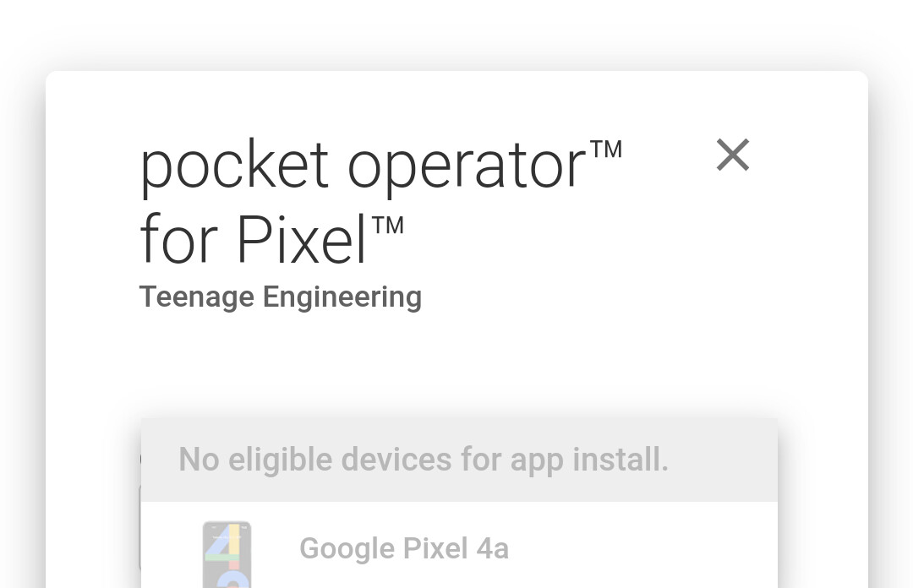Click the word 'Pixel' in the title
Screen dimensions: 913x588
pyautogui.click(x=301, y=239)
